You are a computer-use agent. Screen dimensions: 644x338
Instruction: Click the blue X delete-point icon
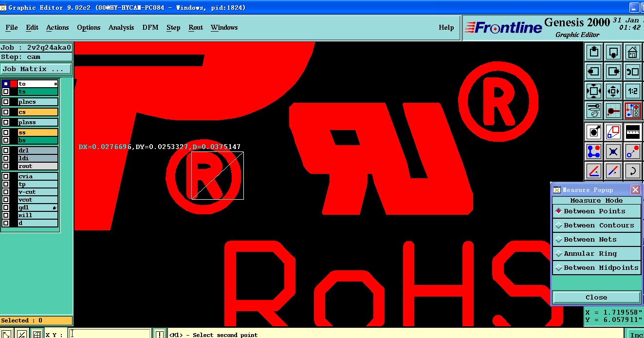click(613, 151)
